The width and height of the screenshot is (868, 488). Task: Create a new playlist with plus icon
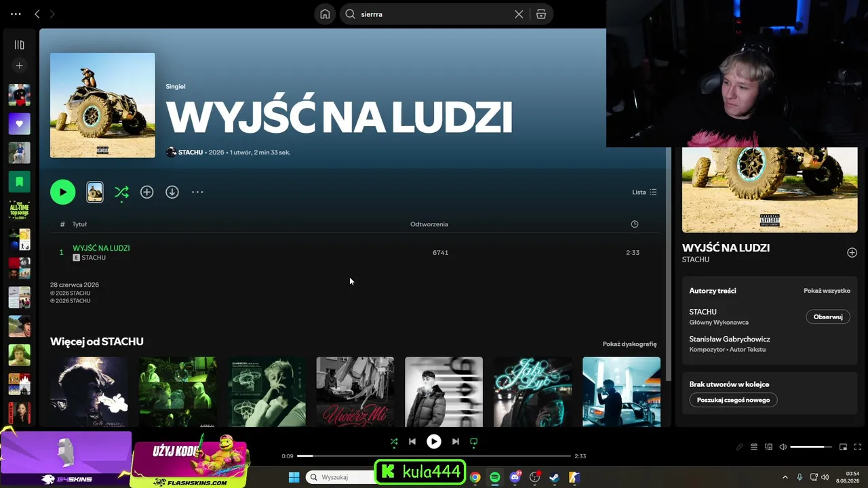point(20,66)
